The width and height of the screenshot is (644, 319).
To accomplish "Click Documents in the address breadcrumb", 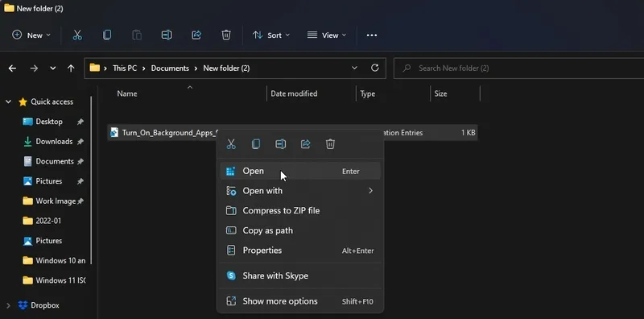I will coord(170,68).
